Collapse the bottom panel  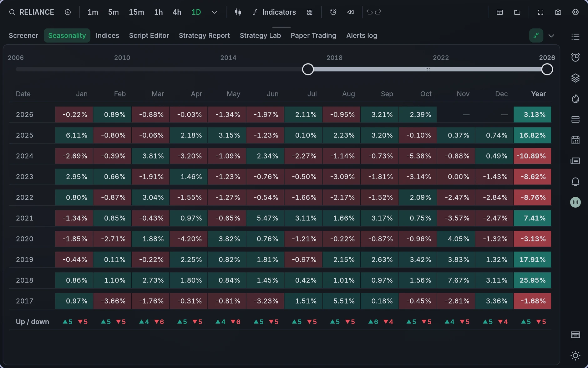[536, 35]
